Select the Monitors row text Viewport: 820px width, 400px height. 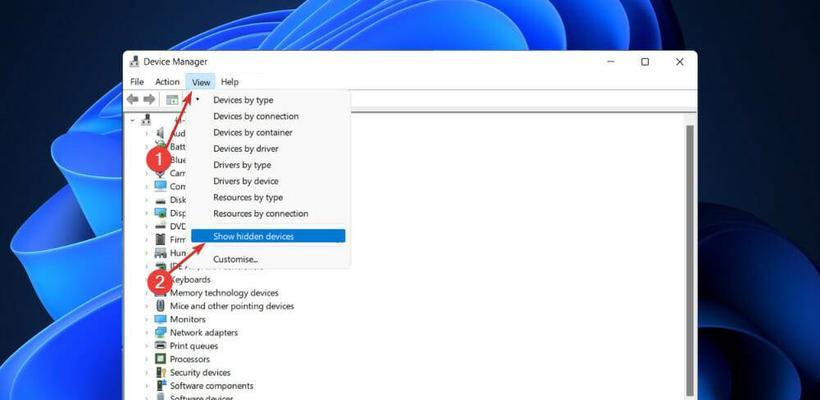[187, 319]
